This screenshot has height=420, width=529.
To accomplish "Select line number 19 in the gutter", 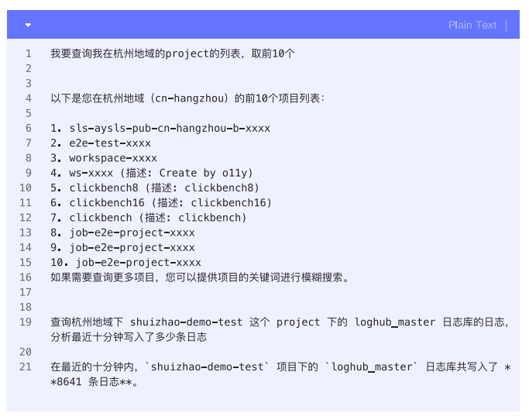I will coord(26,322).
